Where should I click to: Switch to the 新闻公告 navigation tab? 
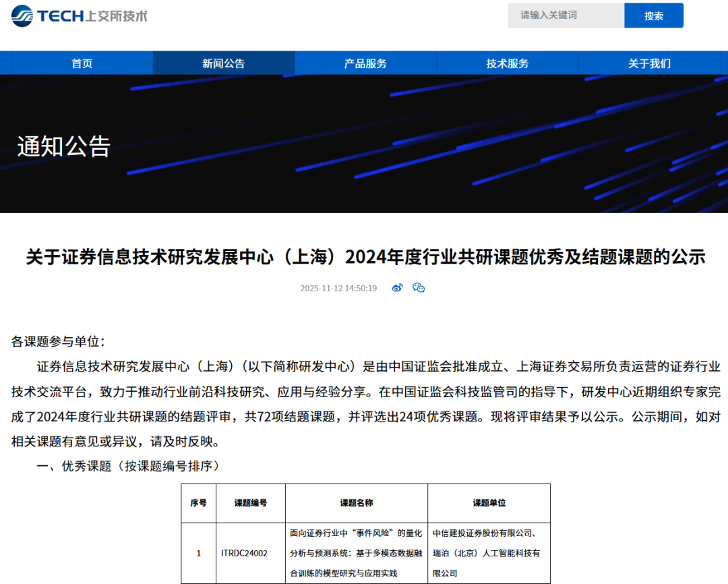(x=222, y=63)
